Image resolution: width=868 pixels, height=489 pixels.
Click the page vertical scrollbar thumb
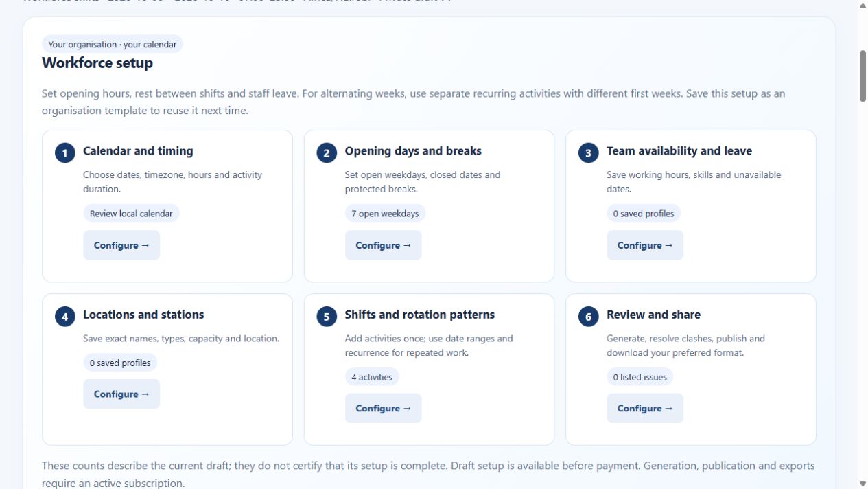coord(863,76)
